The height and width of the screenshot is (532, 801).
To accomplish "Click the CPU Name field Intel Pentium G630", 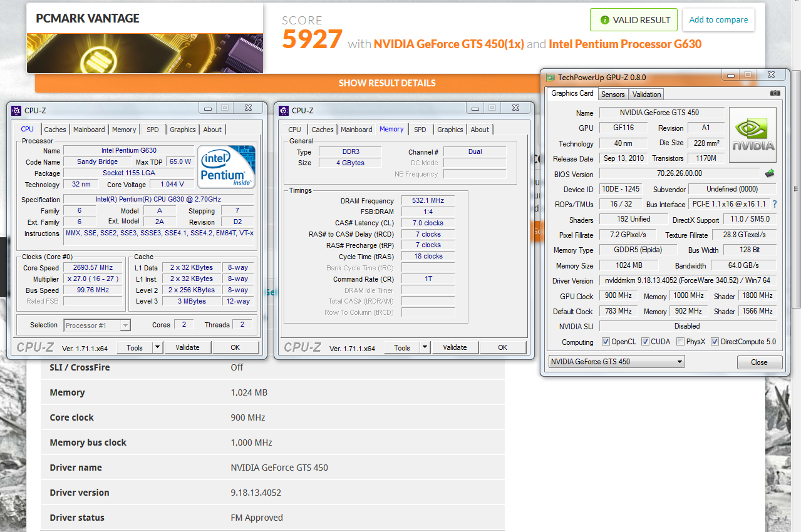I will tap(129, 151).
